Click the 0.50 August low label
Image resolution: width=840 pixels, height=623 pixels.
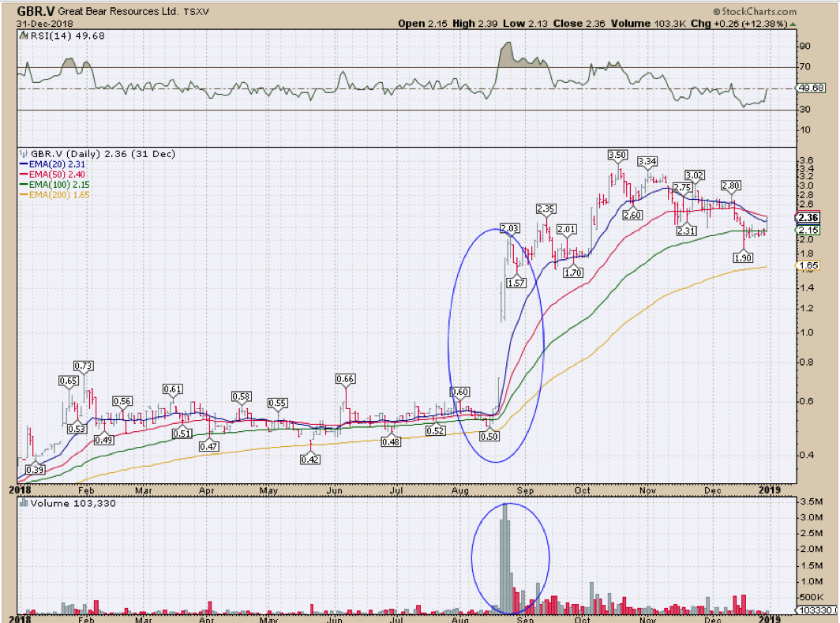pyautogui.click(x=489, y=436)
